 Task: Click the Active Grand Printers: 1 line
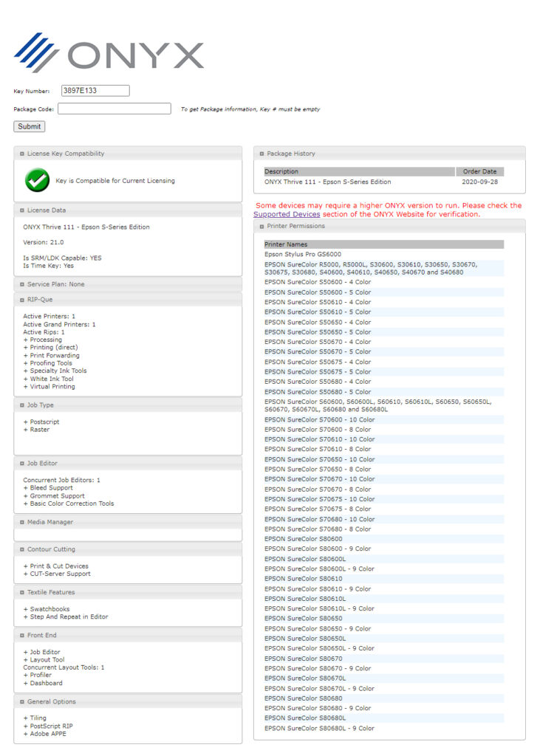coord(59,325)
